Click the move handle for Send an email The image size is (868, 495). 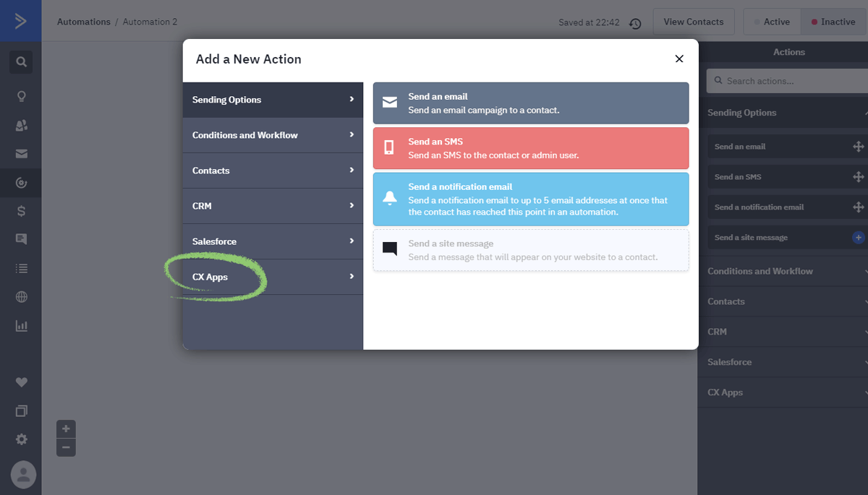859,147
